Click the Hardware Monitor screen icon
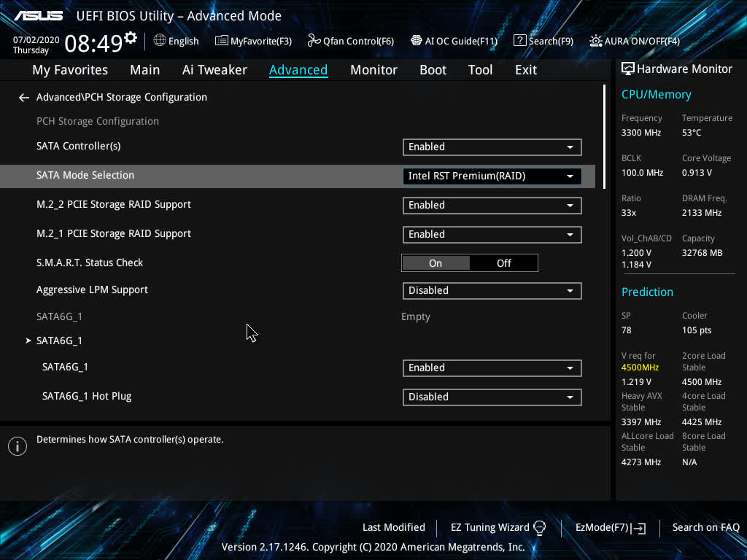 pyautogui.click(x=628, y=69)
